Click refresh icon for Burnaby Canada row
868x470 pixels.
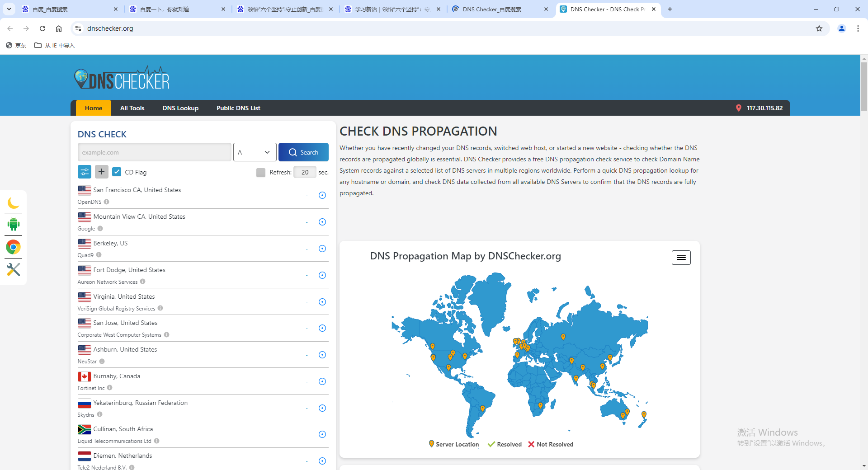pos(322,381)
